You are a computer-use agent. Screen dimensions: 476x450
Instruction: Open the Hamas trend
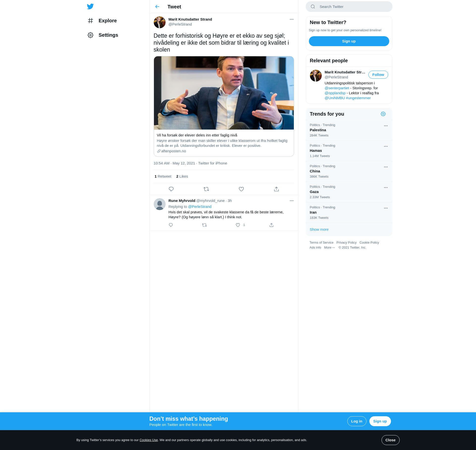pyautogui.click(x=349, y=151)
